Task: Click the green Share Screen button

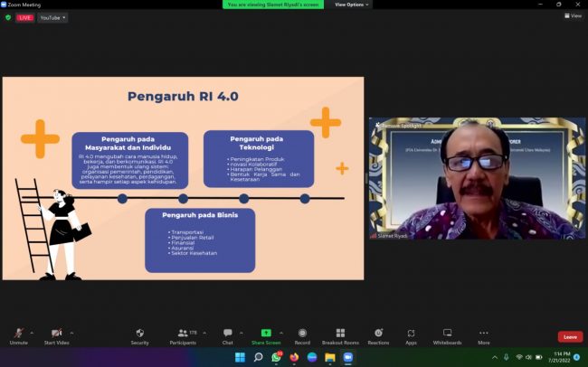Action: [266, 336]
